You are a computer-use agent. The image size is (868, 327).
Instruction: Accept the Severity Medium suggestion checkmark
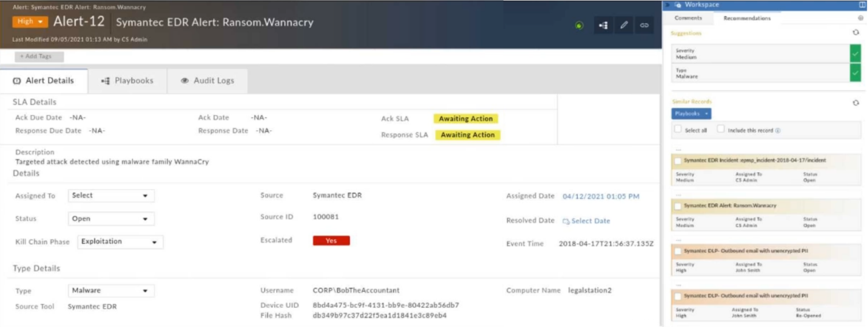[x=855, y=54]
